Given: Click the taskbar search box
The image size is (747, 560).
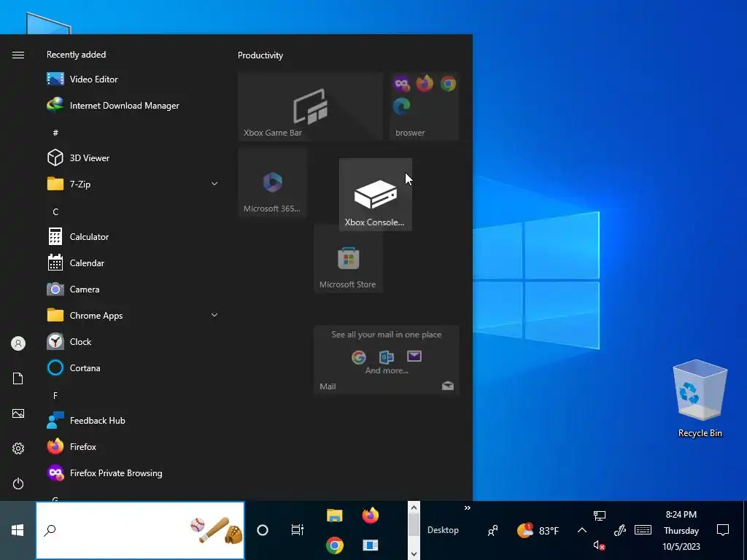Looking at the screenshot, I should point(140,530).
